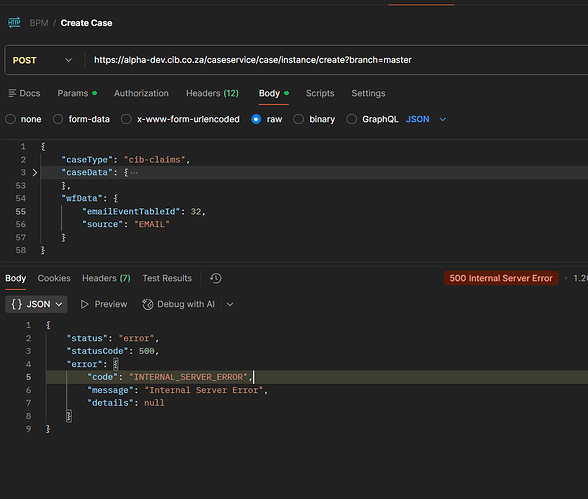Open the JSON body format dropdown

pyautogui.click(x=426, y=119)
